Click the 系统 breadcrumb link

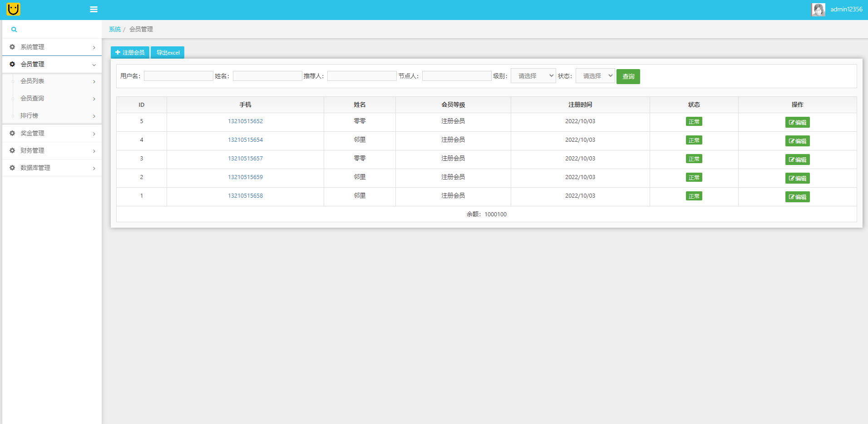114,29
